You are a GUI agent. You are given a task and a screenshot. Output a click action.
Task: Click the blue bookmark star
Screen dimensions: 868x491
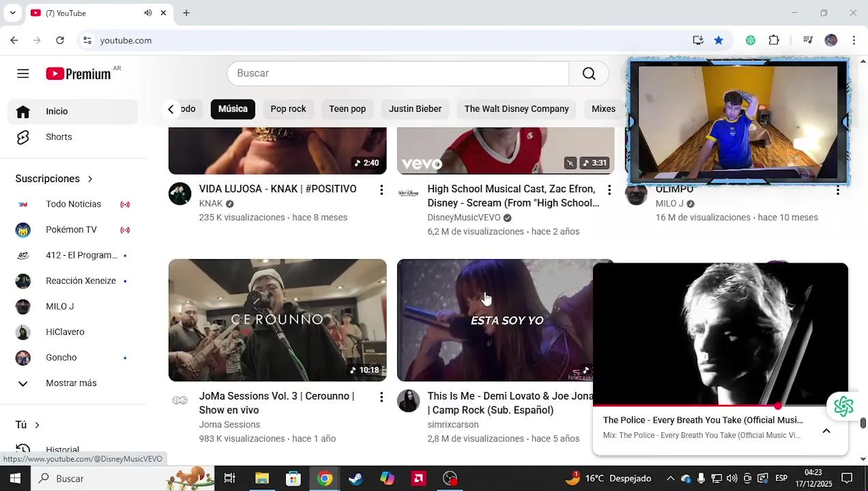coord(719,40)
